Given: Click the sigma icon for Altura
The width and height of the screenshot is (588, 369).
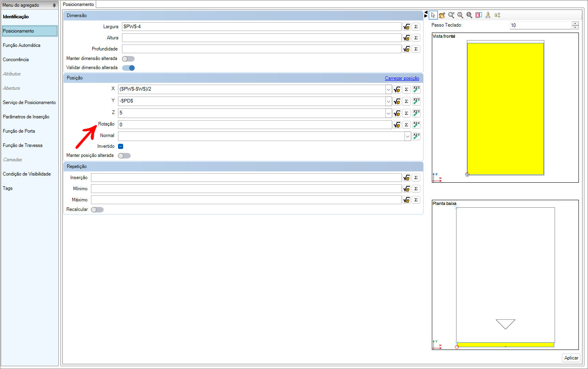Looking at the screenshot, I should (x=416, y=38).
